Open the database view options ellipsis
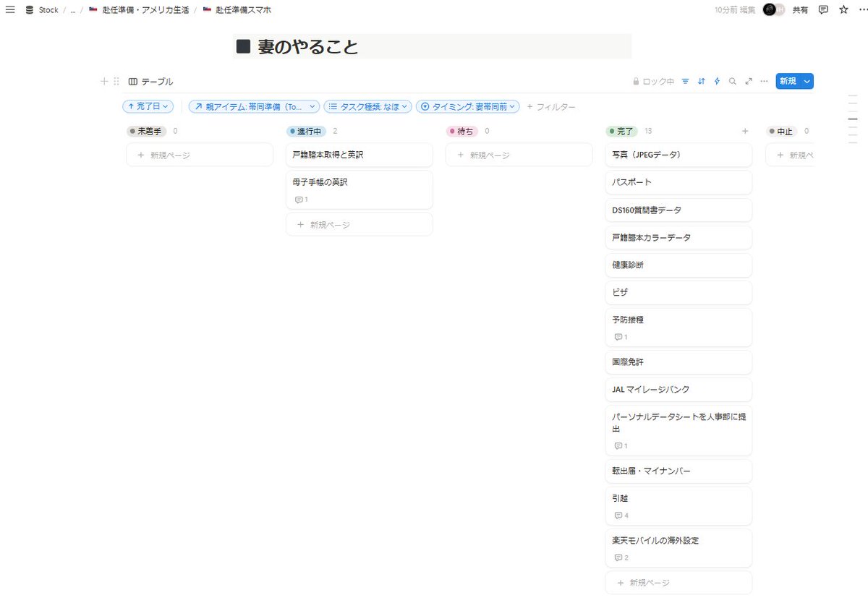The image size is (868, 603). (764, 82)
